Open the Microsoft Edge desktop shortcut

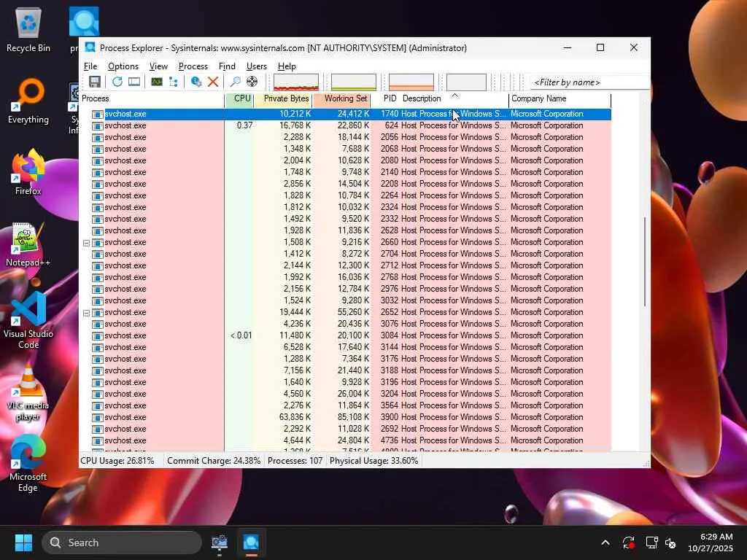point(28,463)
